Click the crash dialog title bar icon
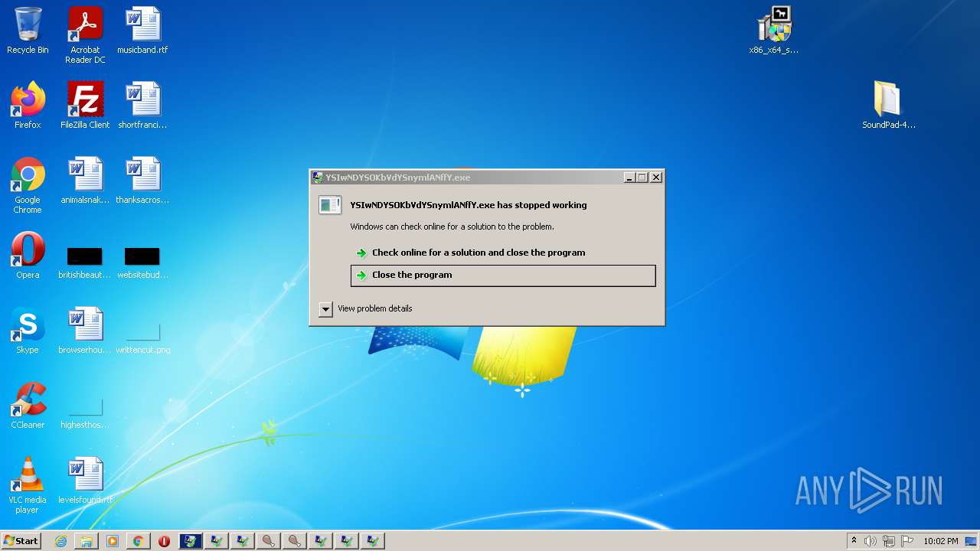 tap(318, 178)
